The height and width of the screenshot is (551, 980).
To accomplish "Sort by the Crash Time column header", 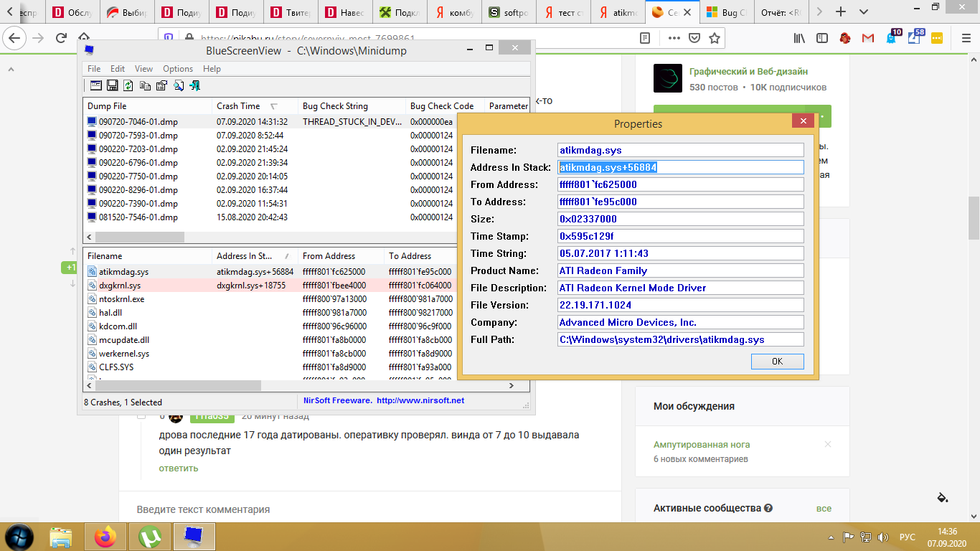I will coord(255,105).
